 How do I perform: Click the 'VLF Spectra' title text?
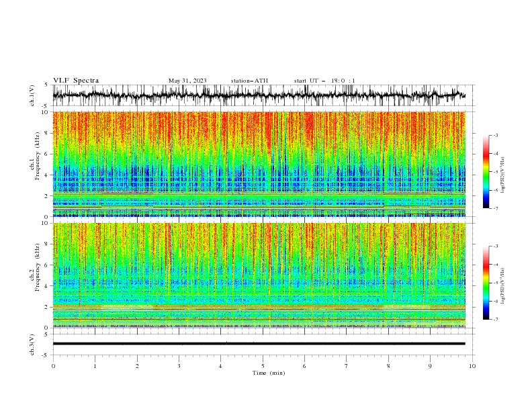(x=76, y=81)
